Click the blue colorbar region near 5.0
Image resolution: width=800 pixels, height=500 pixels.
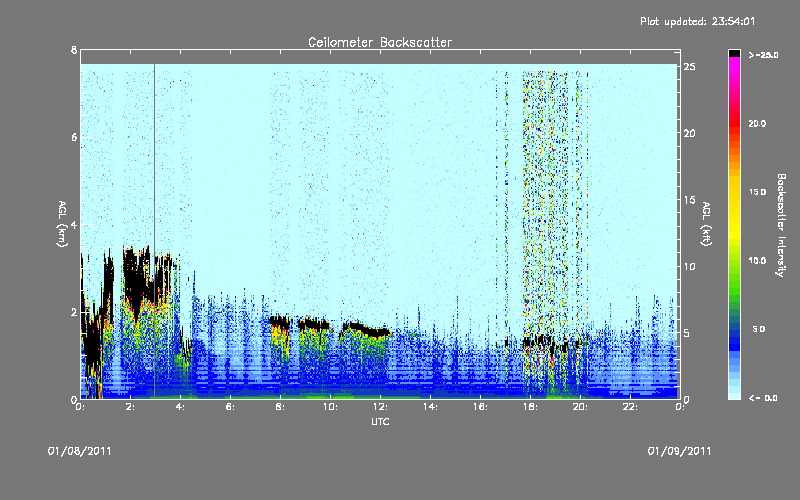pos(734,334)
